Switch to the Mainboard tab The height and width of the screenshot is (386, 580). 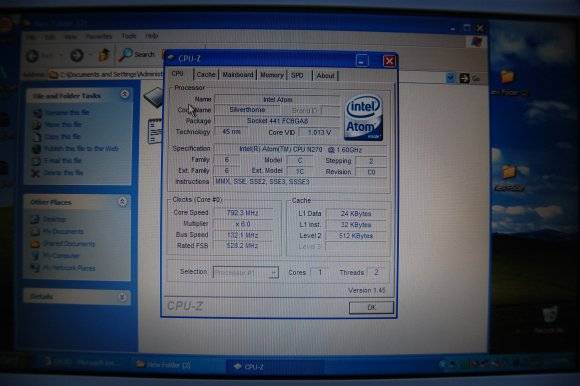coord(238,75)
